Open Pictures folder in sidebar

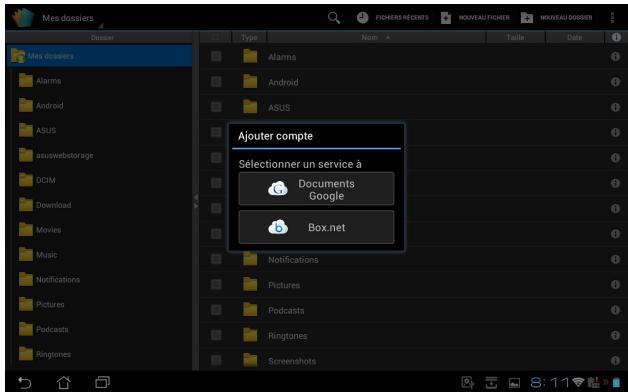coord(42,304)
